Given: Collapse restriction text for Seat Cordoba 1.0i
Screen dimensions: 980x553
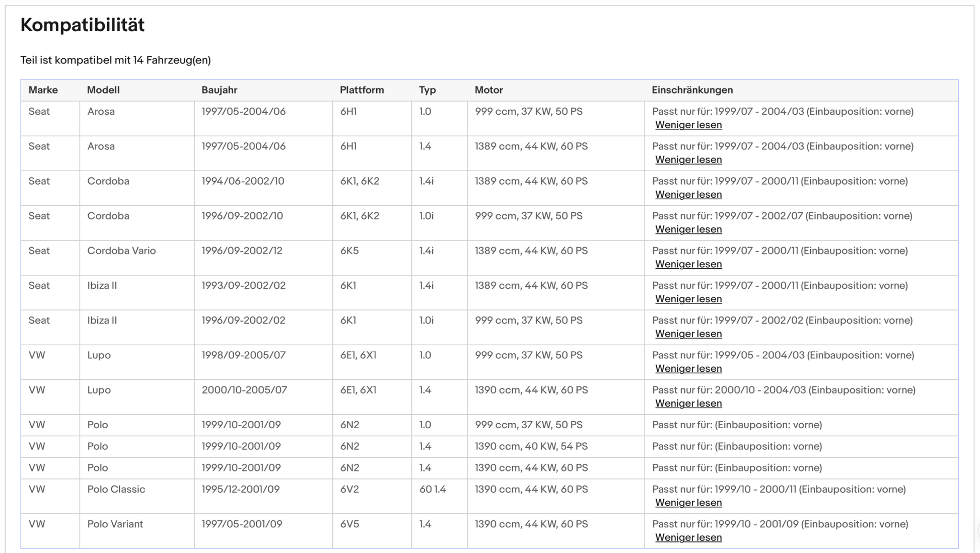Looking at the screenshot, I should click(x=688, y=229).
